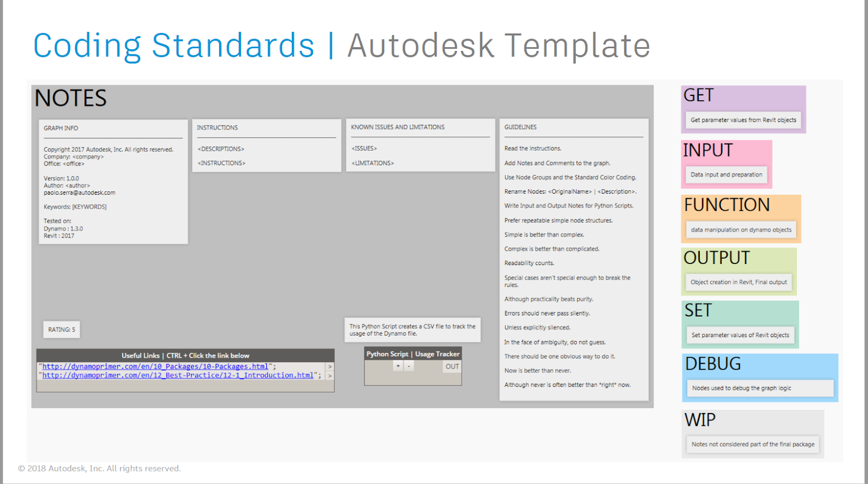The height and width of the screenshot is (484, 868).
Task: Open the dynamoprimer 10-Packages link
Action: pos(155,366)
